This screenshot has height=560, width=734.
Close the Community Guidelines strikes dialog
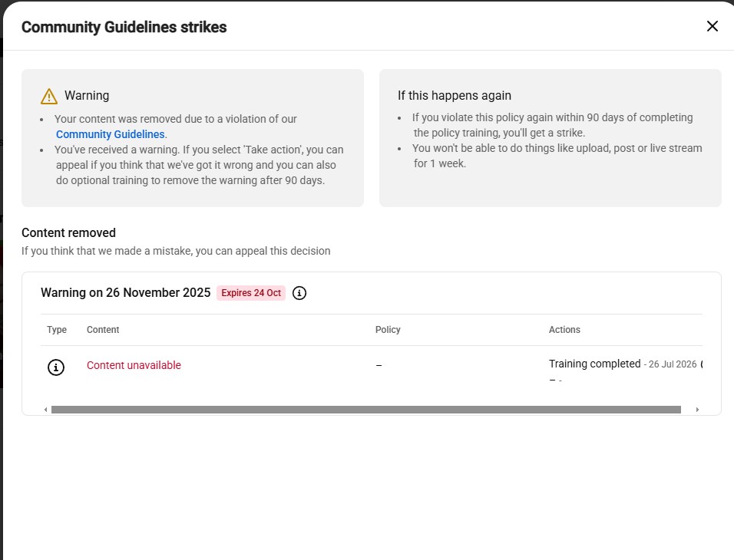tap(712, 26)
